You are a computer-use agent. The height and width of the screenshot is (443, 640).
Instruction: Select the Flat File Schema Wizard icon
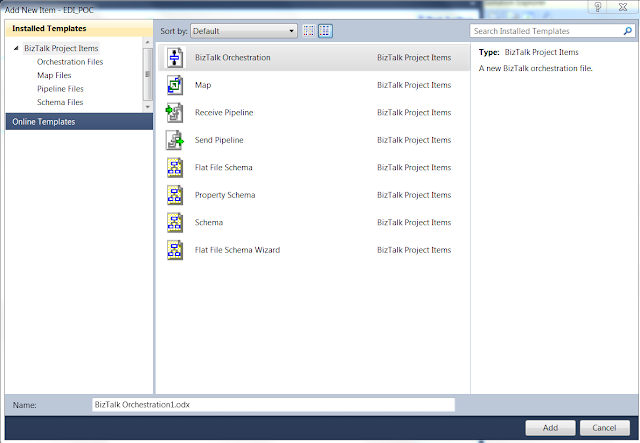175,250
